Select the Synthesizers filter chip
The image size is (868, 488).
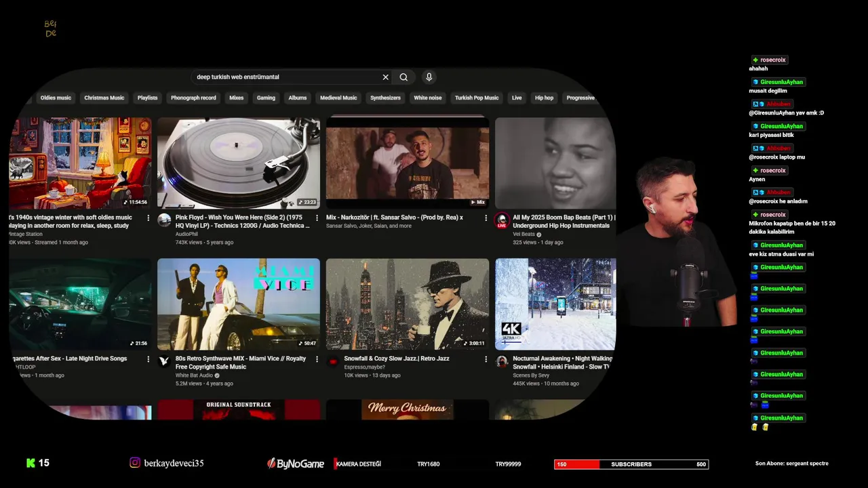[x=385, y=98]
